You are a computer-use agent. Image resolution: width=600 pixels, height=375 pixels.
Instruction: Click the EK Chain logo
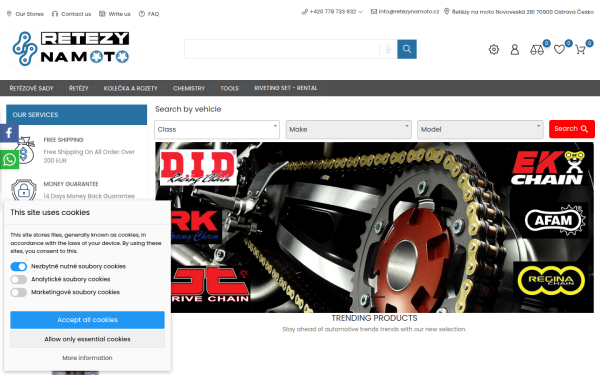pos(548,168)
